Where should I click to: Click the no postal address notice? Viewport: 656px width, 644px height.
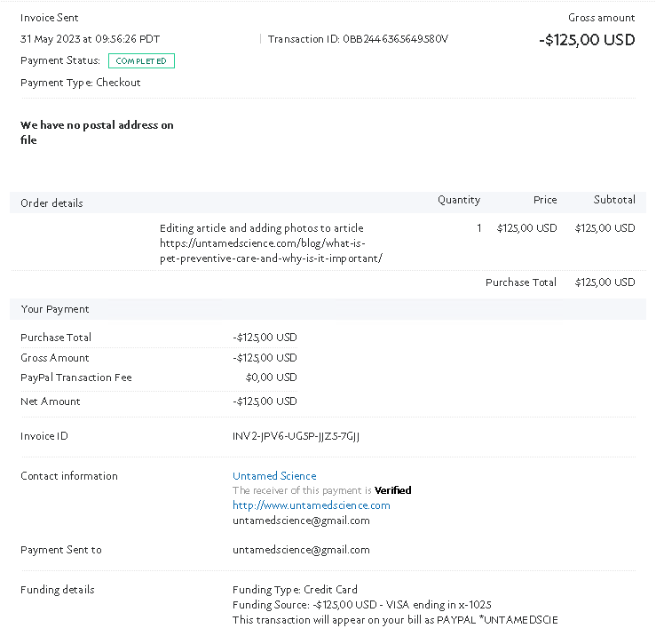click(97, 132)
